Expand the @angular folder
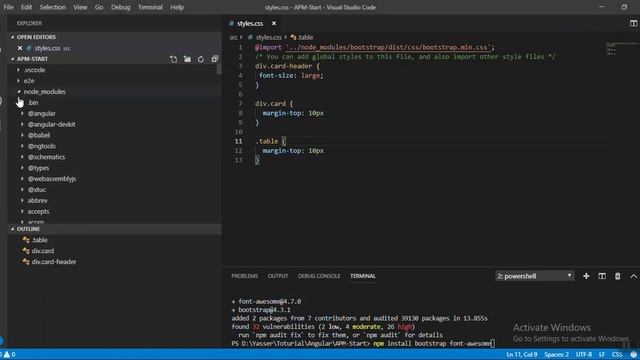 [42, 113]
